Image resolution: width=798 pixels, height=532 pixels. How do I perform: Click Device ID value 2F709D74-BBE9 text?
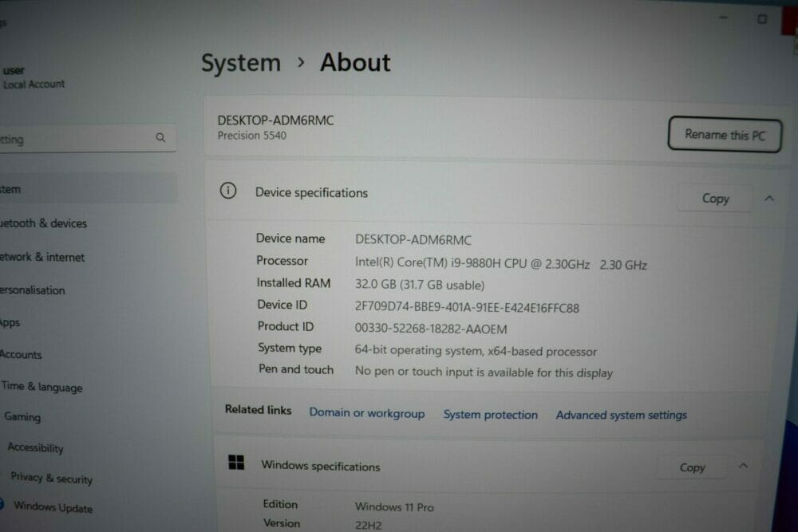467,308
